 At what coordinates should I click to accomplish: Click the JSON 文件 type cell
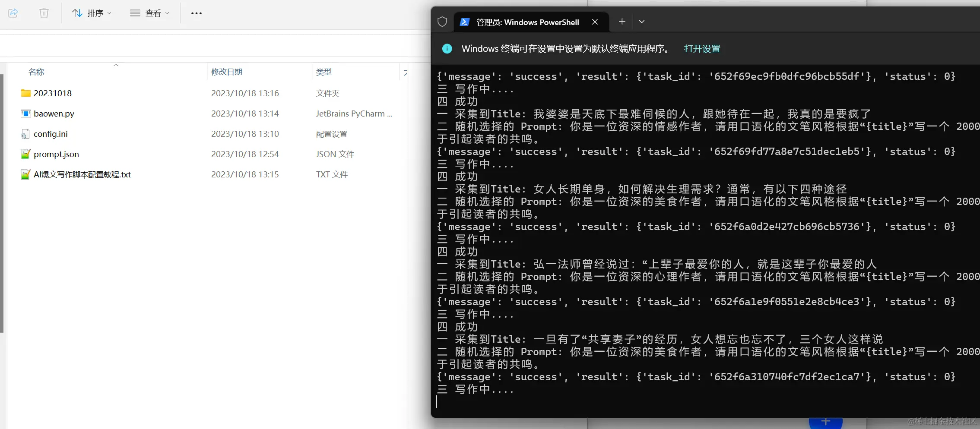(335, 154)
